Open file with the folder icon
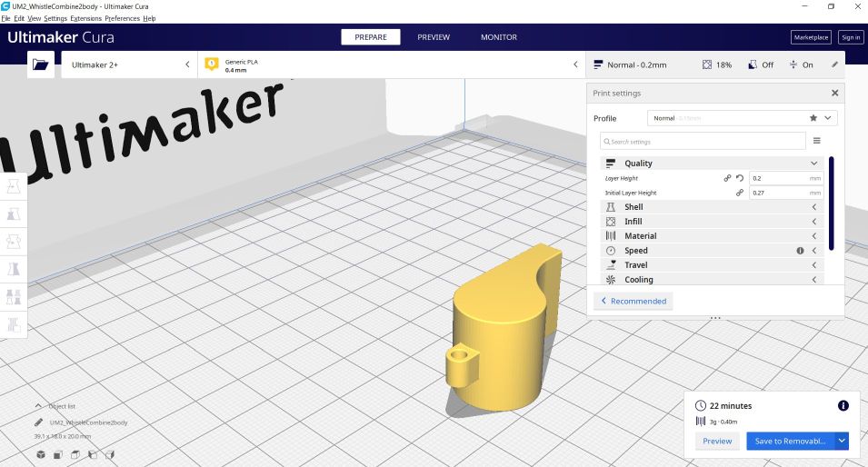 click(x=40, y=65)
